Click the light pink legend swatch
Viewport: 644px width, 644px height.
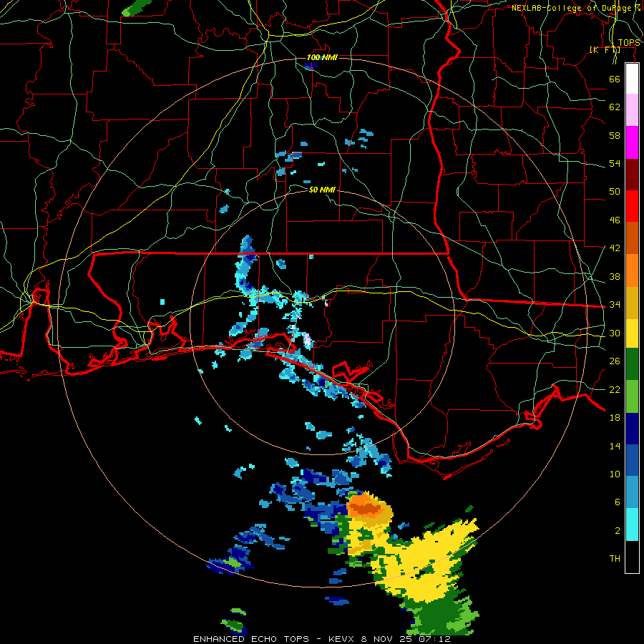coord(632,110)
